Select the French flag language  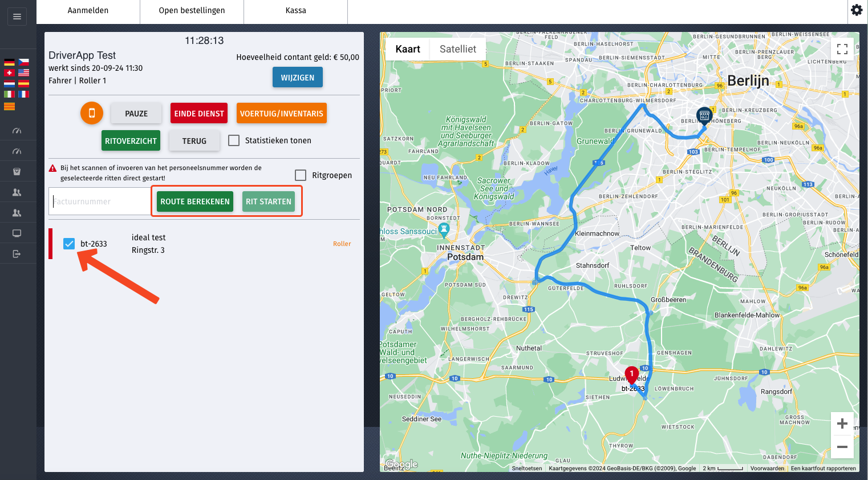[23, 95]
